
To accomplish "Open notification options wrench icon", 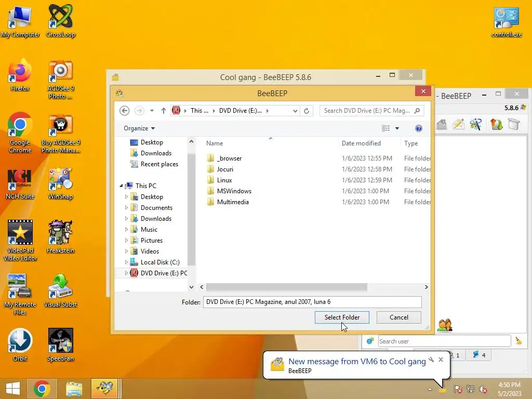I will click(x=431, y=360).
